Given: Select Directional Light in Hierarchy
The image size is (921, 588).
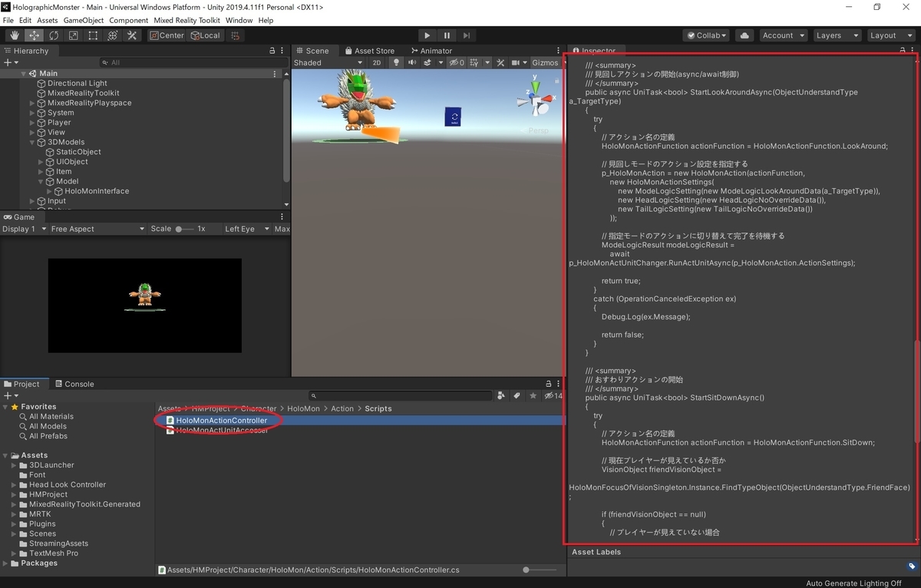Looking at the screenshot, I should coord(78,83).
